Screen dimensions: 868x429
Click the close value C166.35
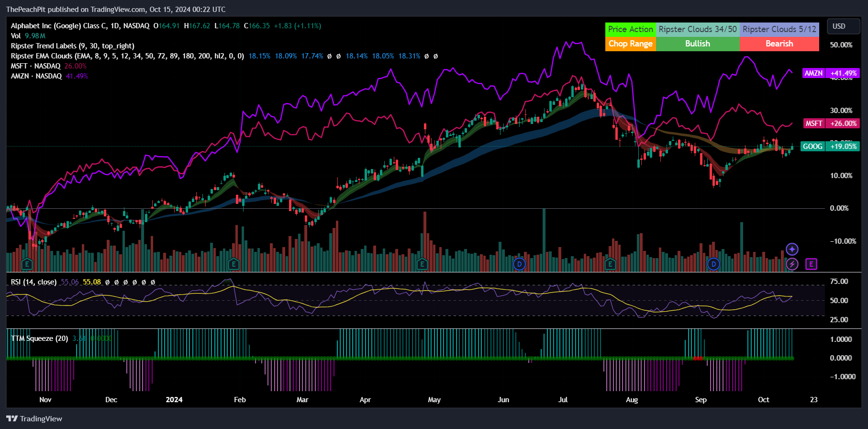[257, 26]
